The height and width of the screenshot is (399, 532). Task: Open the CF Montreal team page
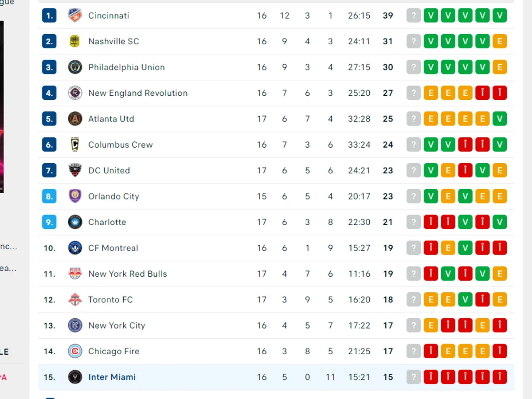(113, 248)
